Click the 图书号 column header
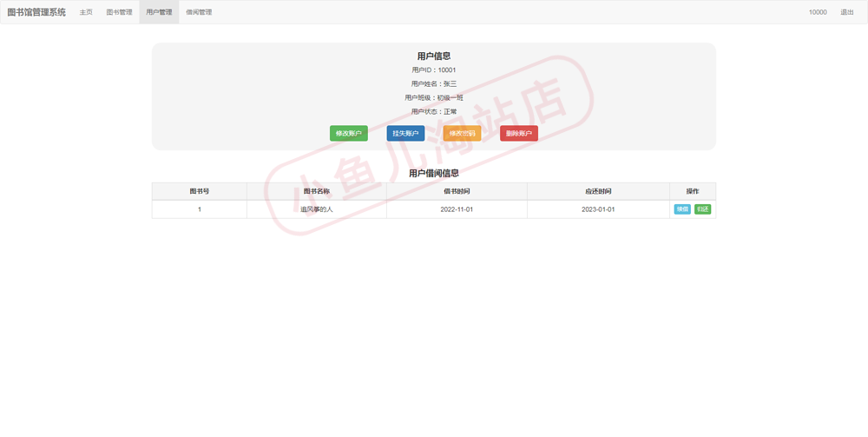The image size is (868, 437). point(200,191)
